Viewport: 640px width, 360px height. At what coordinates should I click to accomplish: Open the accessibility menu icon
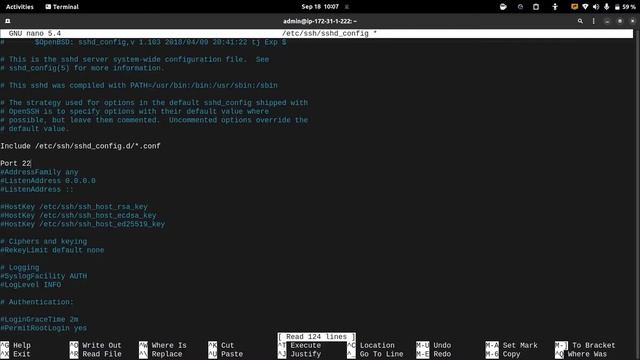point(555,7)
